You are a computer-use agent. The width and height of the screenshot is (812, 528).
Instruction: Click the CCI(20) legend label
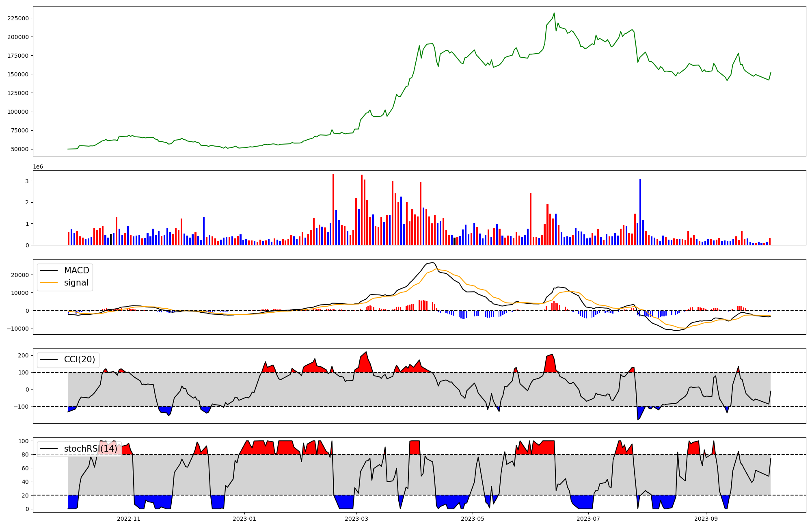pyautogui.click(x=80, y=359)
